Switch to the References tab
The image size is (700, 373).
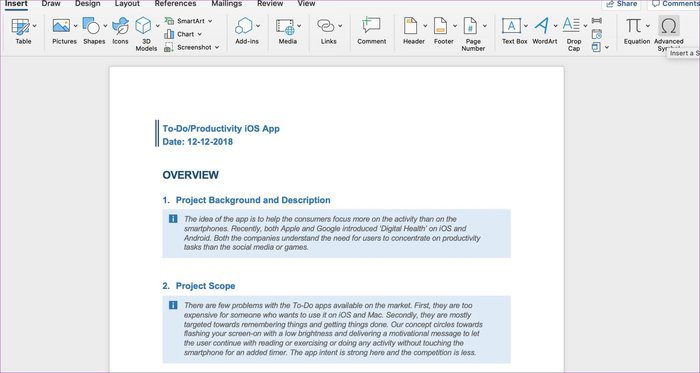pyautogui.click(x=175, y=4)
